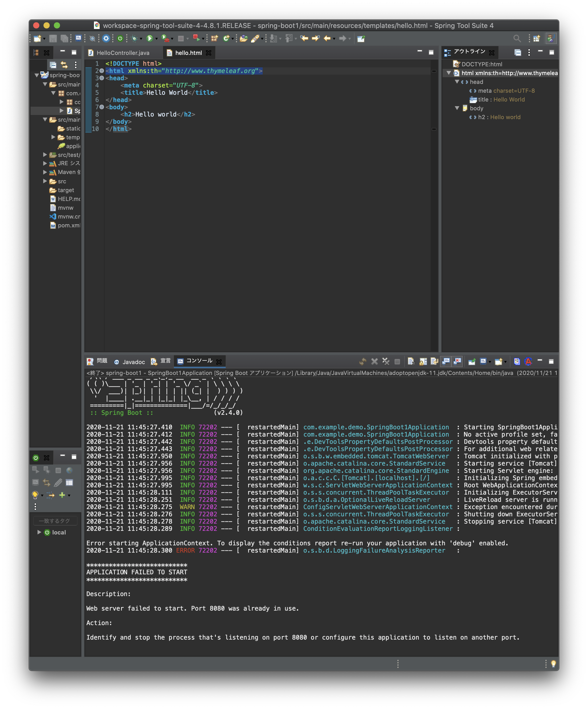Switch to HelloController.java editor tab
The image size is (588, 709).
pos(123,53)
